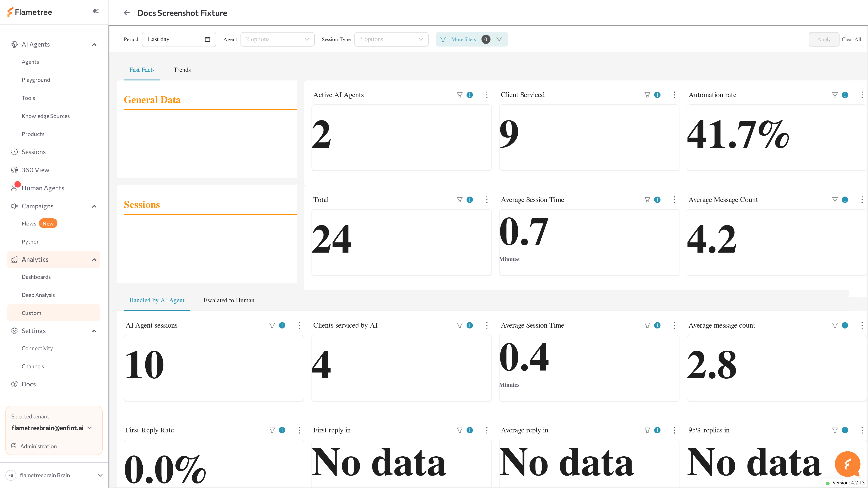Viewport: 868px width, 488px height.
Task: Open the three-dot menu on Client Serviced card
Action: [x=674, y=95]
